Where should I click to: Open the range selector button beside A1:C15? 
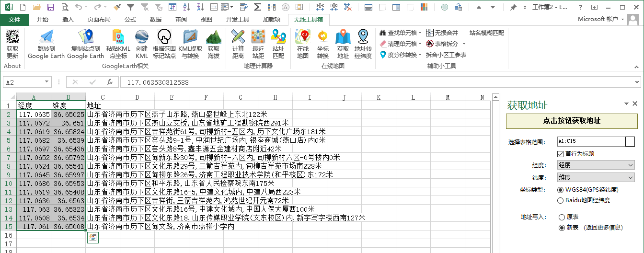(630, 141)
